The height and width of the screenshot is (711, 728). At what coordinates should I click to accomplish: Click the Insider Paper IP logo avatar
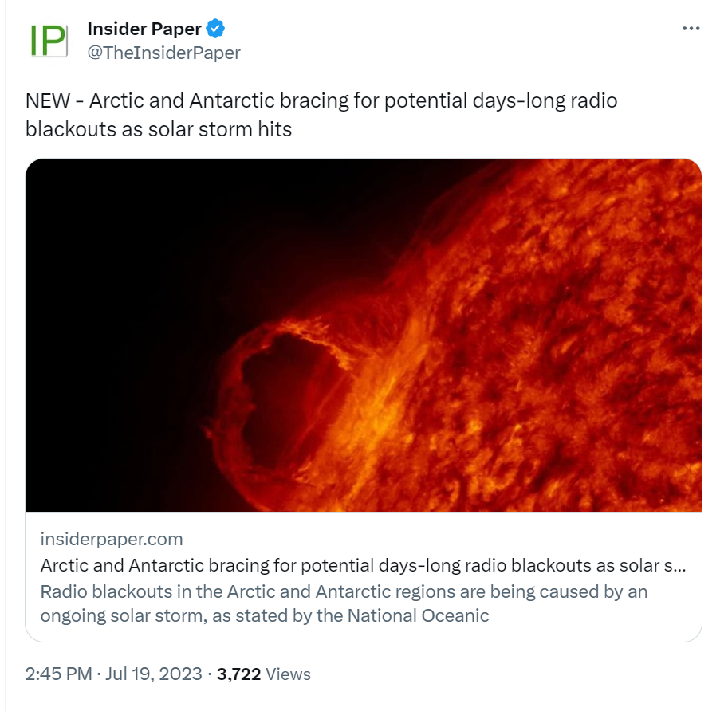[48, 40]
